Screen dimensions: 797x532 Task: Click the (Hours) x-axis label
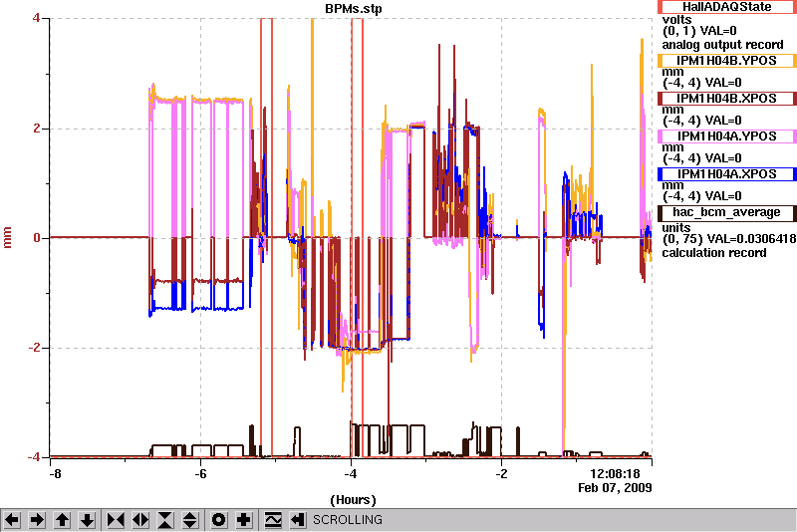coord(354,500)
